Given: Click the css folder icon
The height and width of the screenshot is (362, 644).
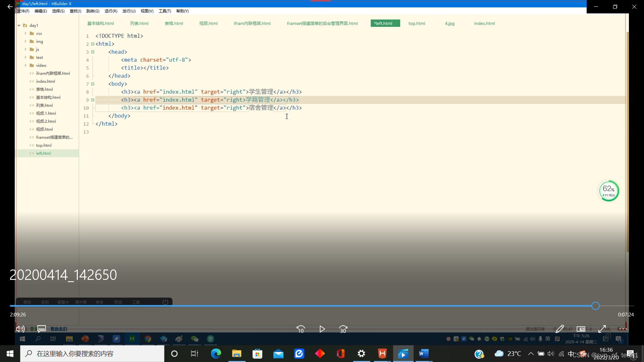Looking at the screenshot, I should click(x=32, y=33).
